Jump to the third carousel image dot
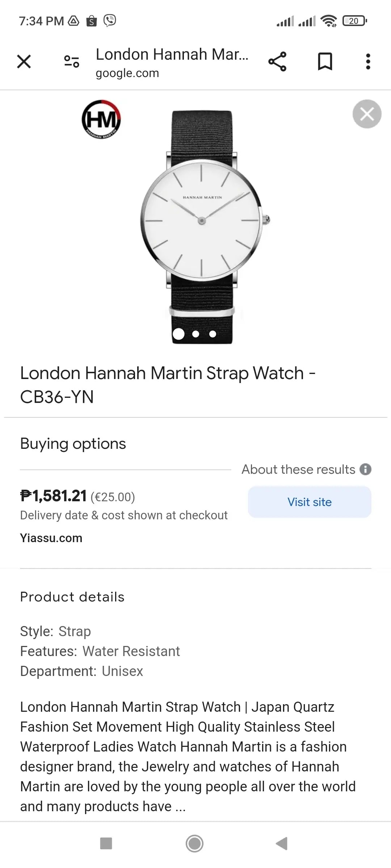Viewport: 391px width, 868px height. 213,334
